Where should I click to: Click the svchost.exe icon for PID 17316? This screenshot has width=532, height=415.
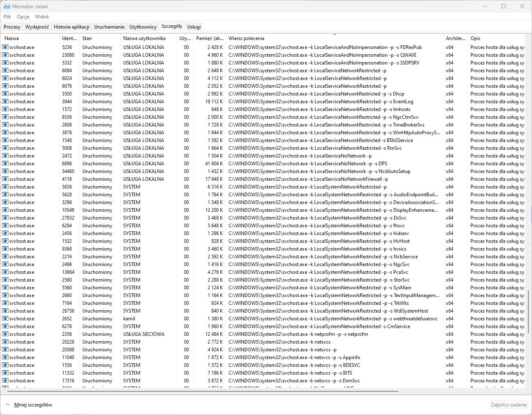click(5, 381)
